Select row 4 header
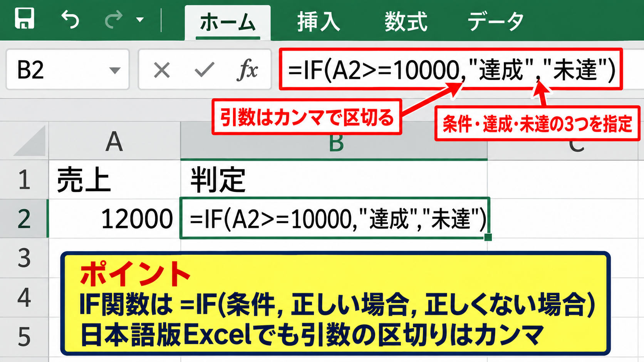This screenshot has width=644, height=362. click(x=24, y=297)
